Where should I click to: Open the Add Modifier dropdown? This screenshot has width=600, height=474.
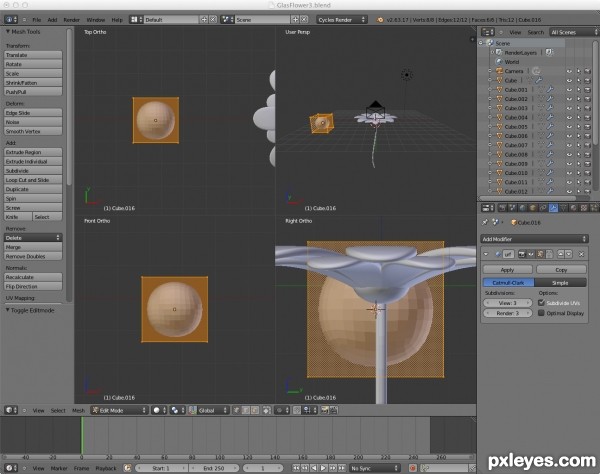[534, 239]
